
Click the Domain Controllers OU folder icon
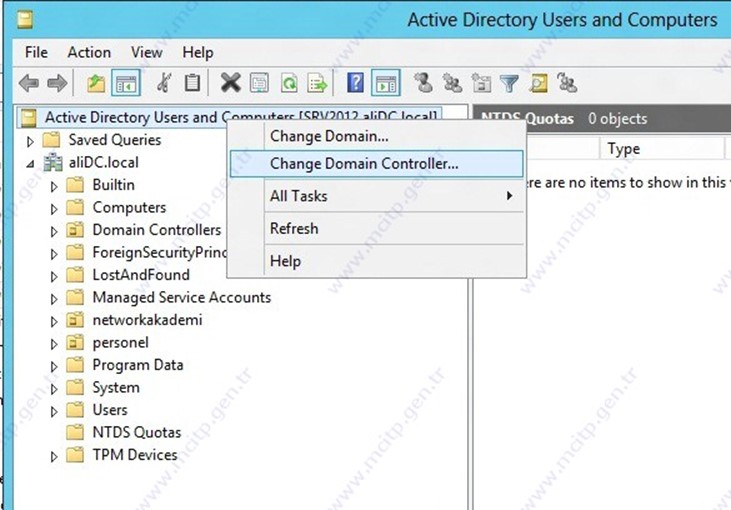(75, 230)
